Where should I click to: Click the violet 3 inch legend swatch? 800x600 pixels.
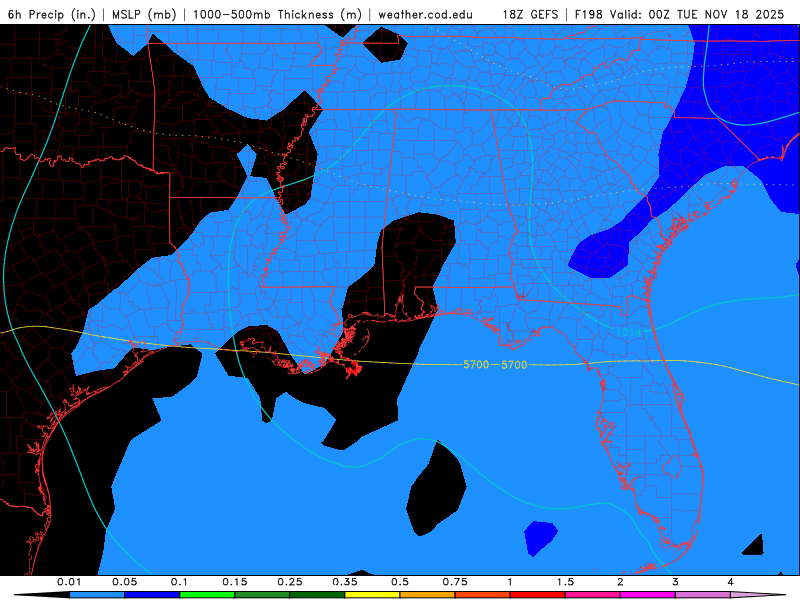pyautogui.click(x=703, y=595)
